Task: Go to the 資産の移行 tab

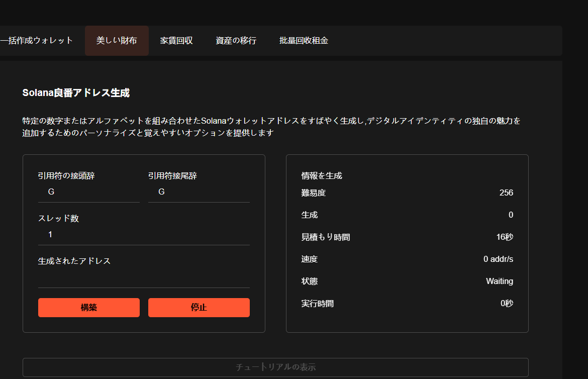Action: 236,41
